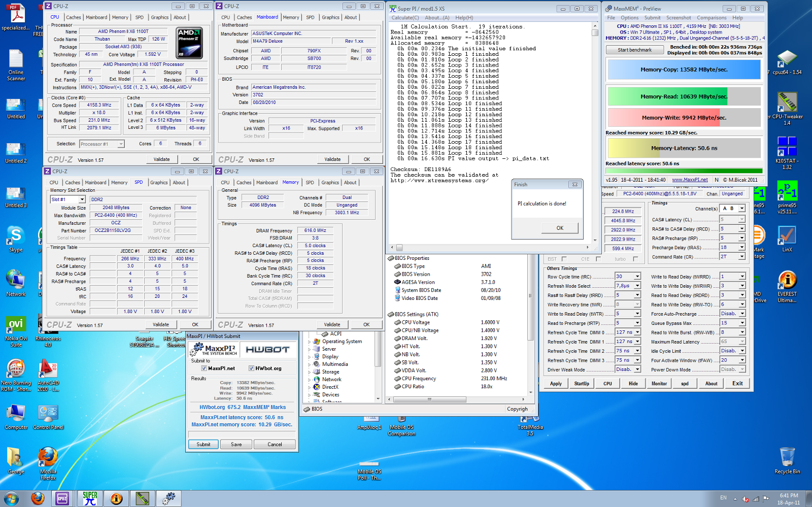This screenshot has height=507, width=812.
Task: Expand the Operating System tree node
Action: coord(310,342)
